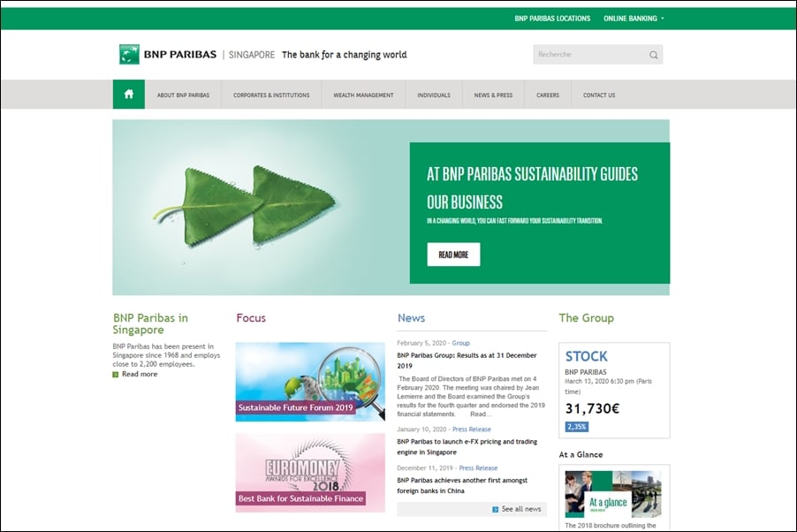Click the BNP Paribas logo
The image size is (797, 532).
(x=168, y=55)
